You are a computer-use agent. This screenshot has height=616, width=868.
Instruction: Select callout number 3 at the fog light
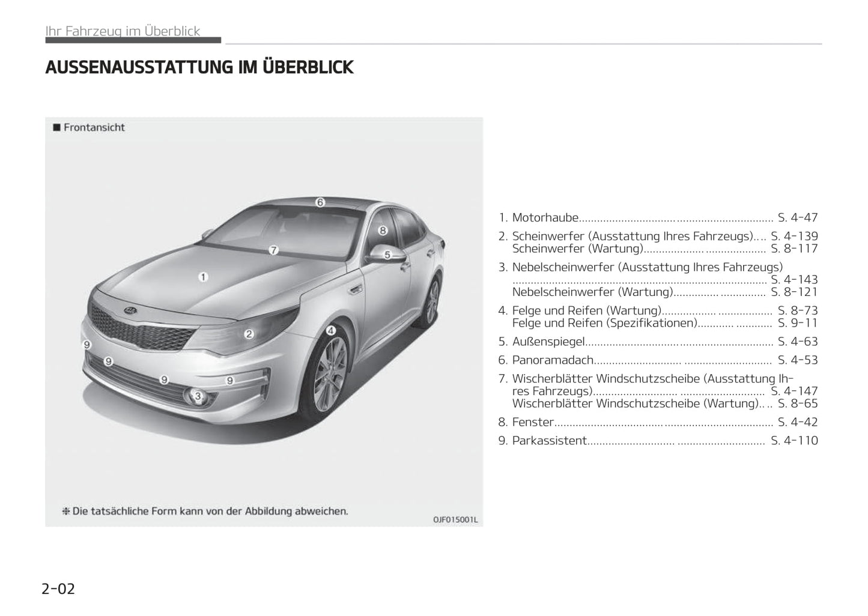point(197,395)
